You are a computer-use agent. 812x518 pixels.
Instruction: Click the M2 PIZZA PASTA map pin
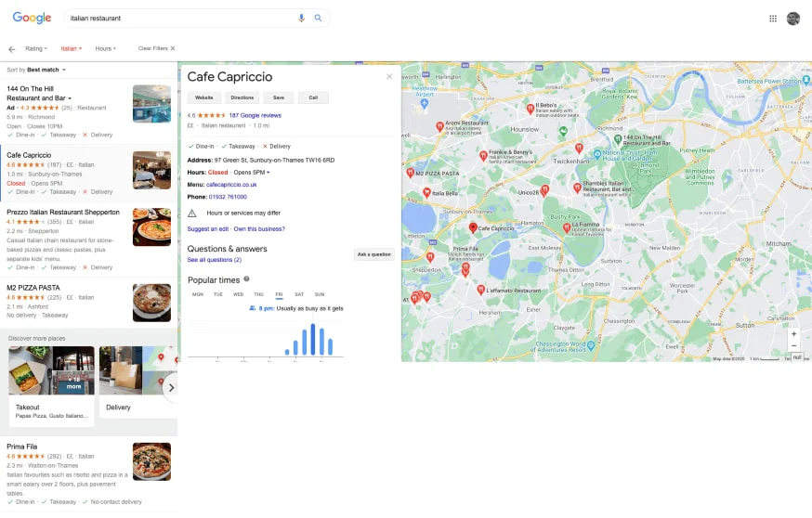click(x=410, y=173)
